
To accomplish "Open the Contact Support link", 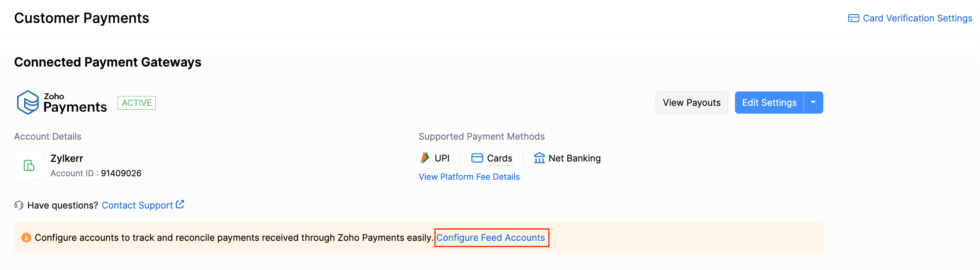I will click(x=137, y=205).
